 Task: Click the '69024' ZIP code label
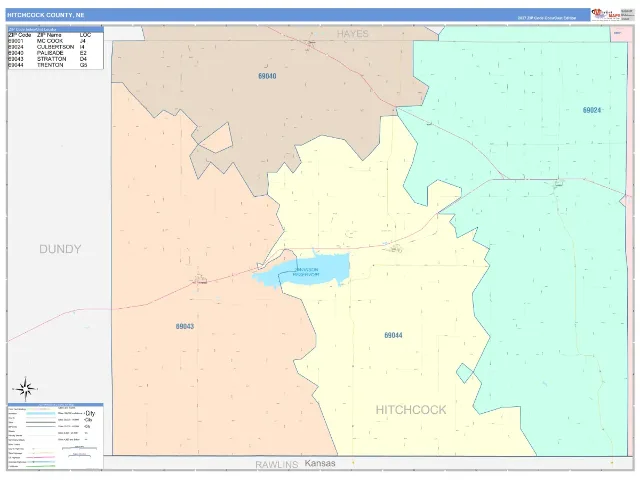pyautogui.click(x=592, y=110)
